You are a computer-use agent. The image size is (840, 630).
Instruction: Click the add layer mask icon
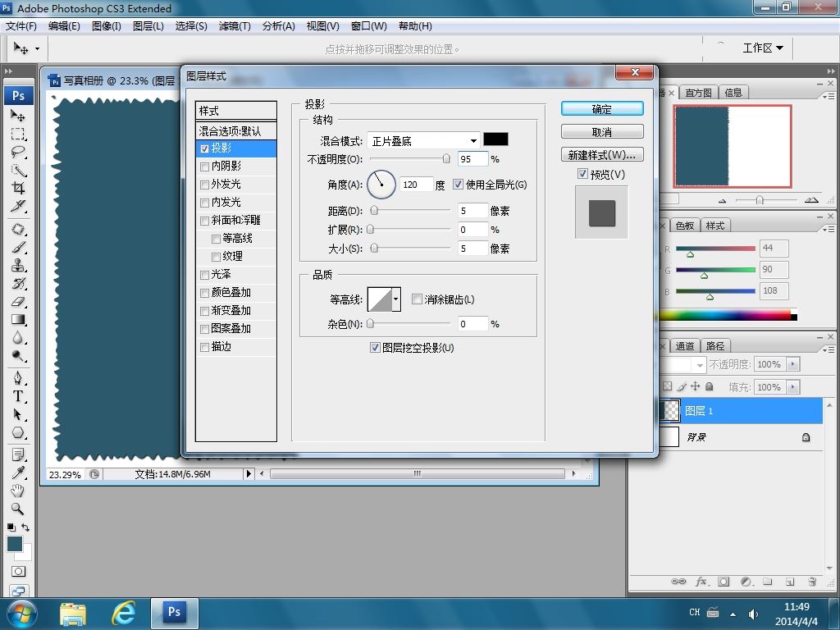(724, 582)
